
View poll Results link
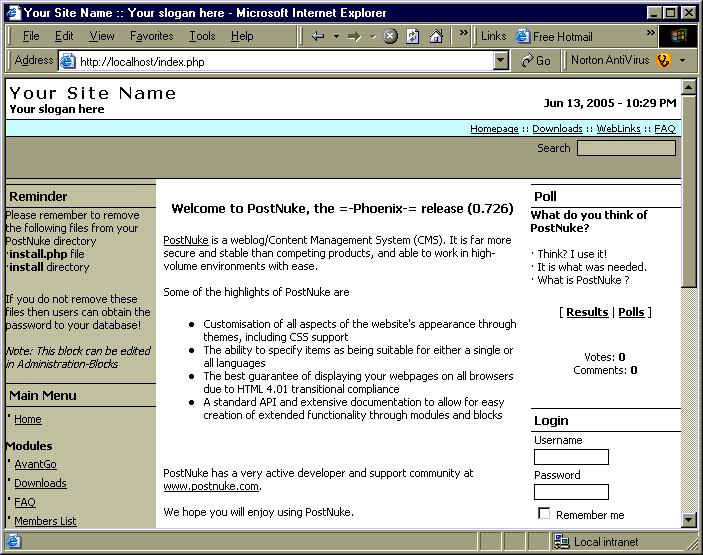pyautogui.click(x=587, y=312)
